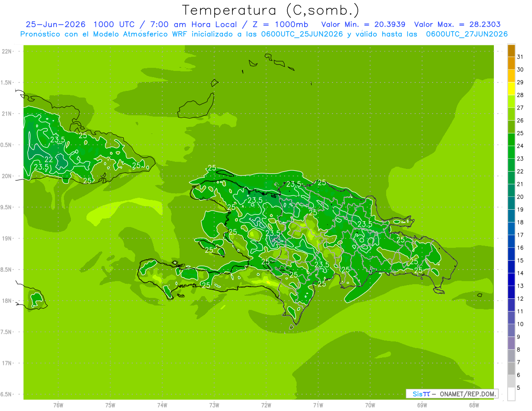Screen dimensions: 532x411
Task: Click the '7:00 am Hora Local' text
Action: [192, 24]
